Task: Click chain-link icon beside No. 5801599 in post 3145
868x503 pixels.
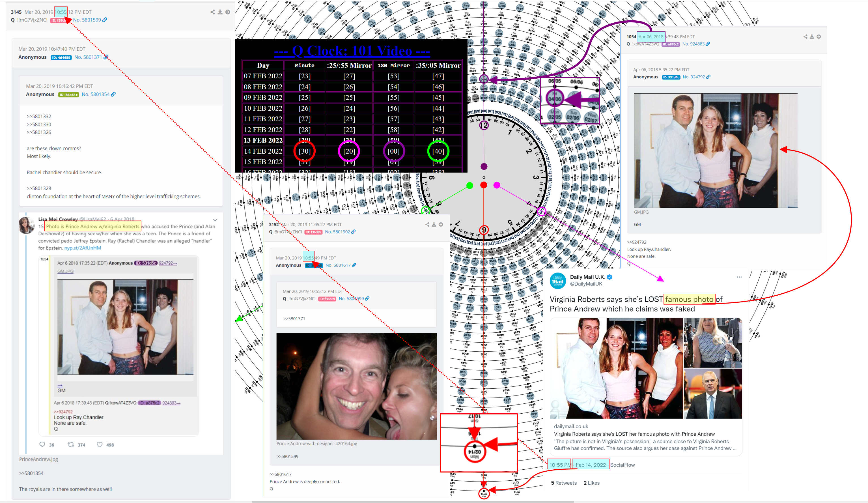Action: [105, 20]
